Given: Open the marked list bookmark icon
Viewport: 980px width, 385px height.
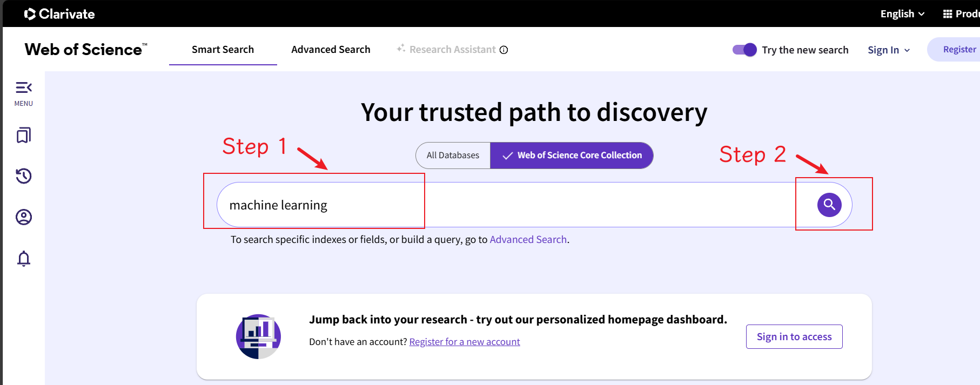Looking at the screenshot, I should click(x=24, y=135).
